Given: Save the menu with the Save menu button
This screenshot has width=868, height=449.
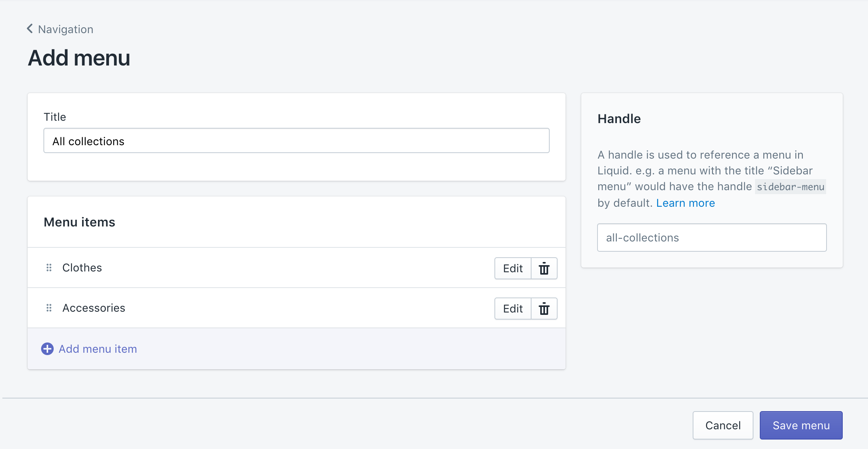Looking at the screenshot, I should click(801, 425).
